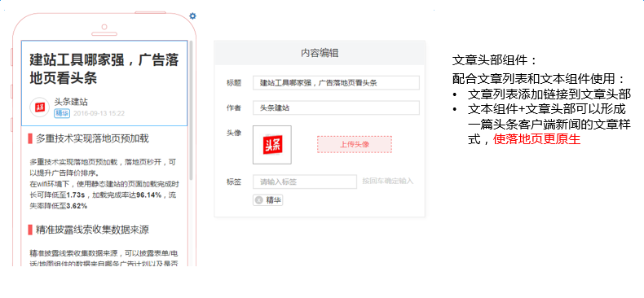Click the 请输入标签 tag input box
The height and width of the screenshot is (298, 644).
[305, 182]
